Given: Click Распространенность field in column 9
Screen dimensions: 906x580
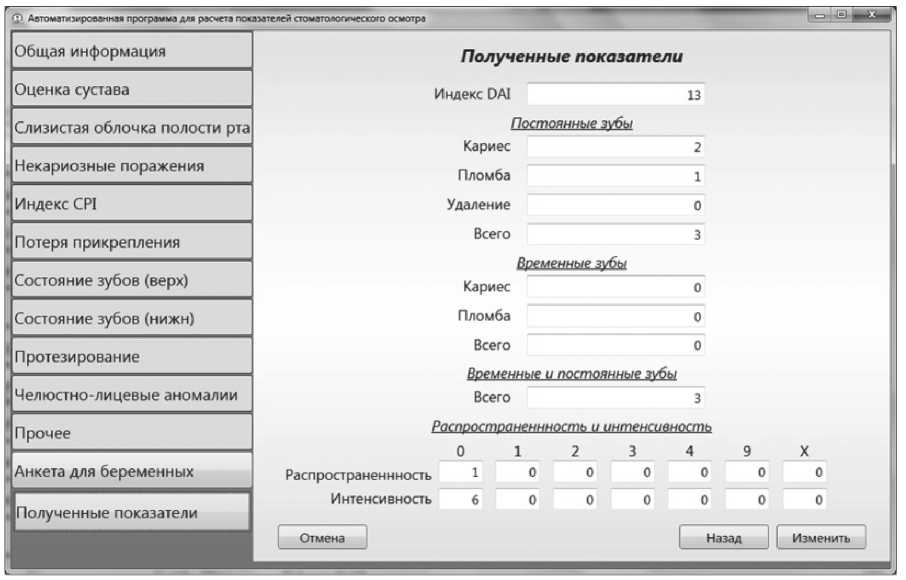Looking at the screenshot, I should pos(747,472).
